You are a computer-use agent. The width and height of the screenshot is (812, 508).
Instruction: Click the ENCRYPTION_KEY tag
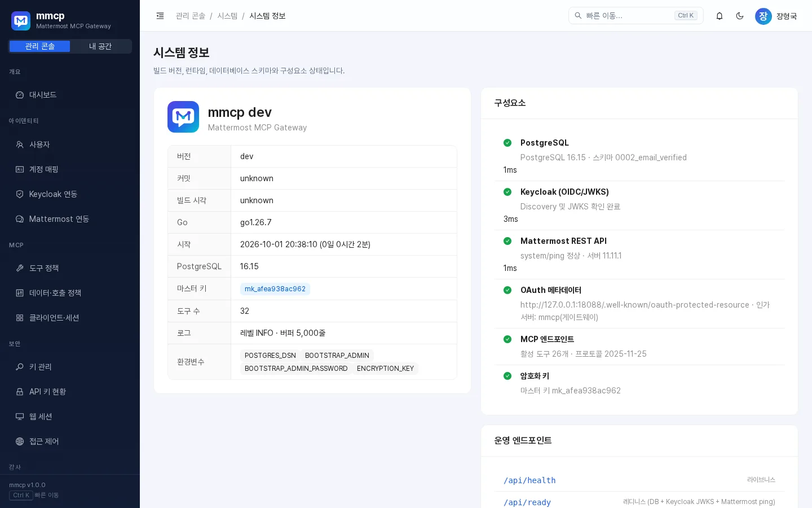pyautogui.click(x=385, y=369)
